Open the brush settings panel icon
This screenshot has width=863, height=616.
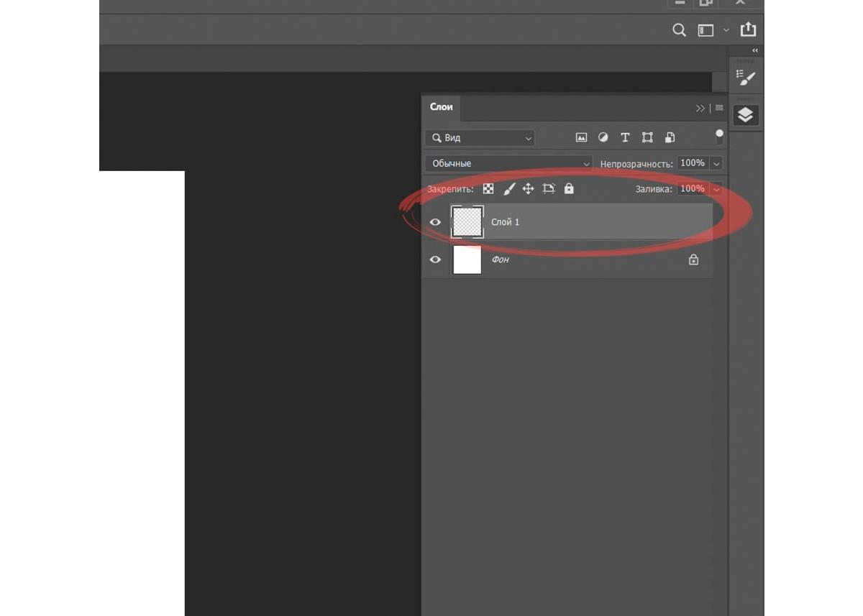746,78
